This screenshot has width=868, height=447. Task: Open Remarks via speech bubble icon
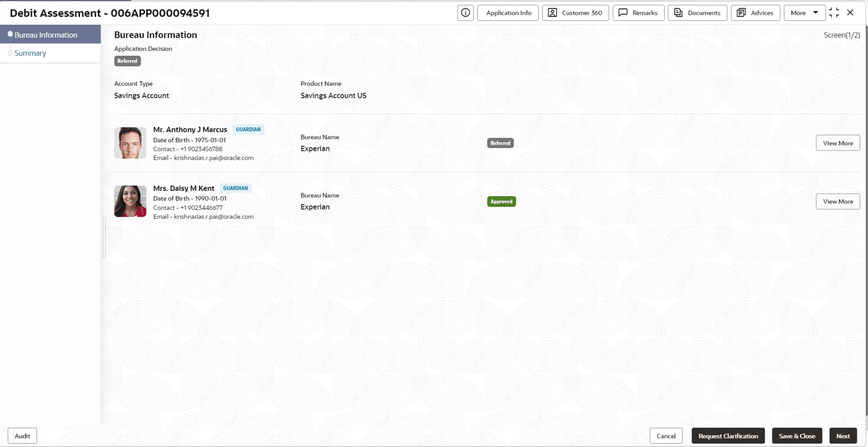pos(623,13)
